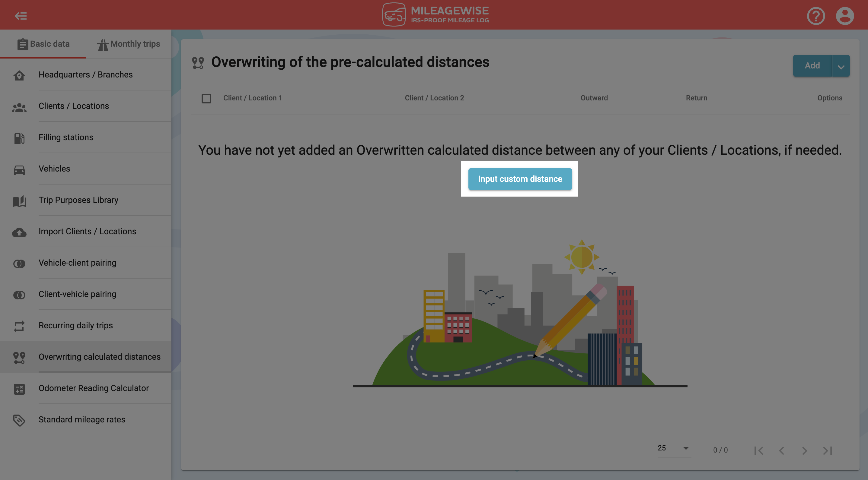Click the Standard mileage rates tag icon
This screenshot has height=480, width=868.
(x=19, y=420)
